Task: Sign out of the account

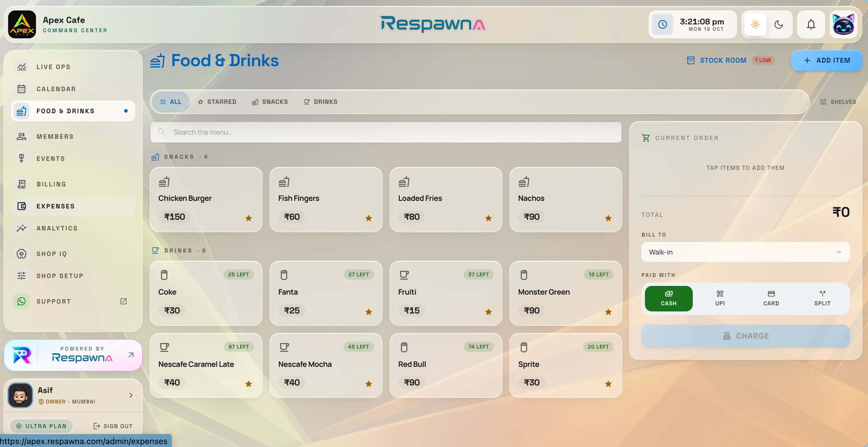Action: (113, 426)
